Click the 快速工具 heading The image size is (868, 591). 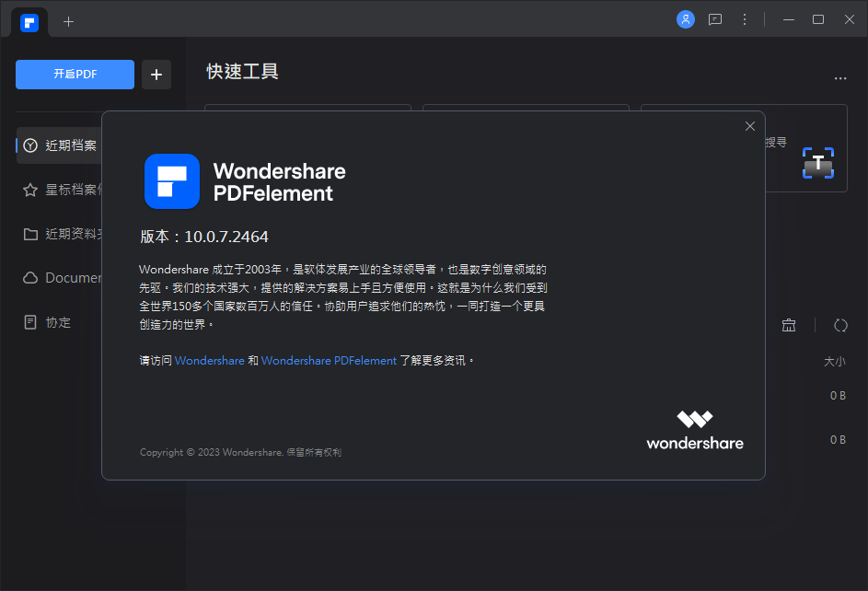[242, 72]
